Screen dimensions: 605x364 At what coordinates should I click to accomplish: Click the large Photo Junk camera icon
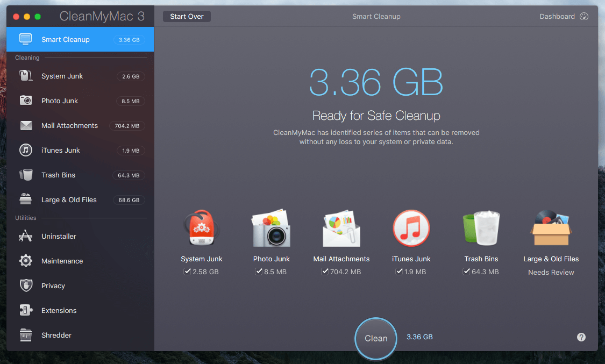[271, 228]
